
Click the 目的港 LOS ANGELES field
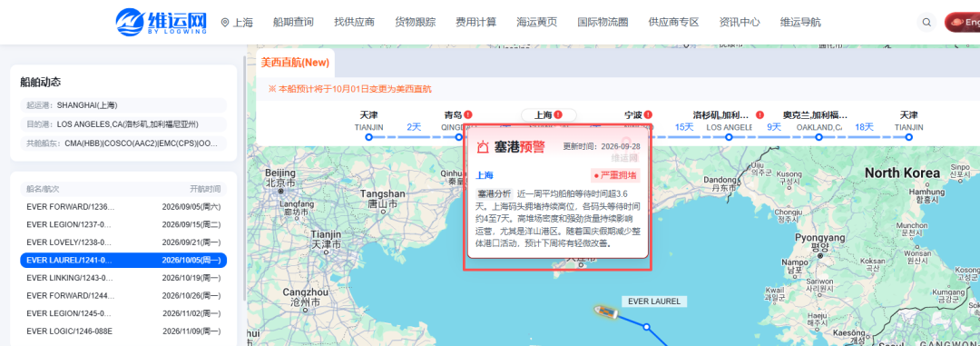(123, 124)
